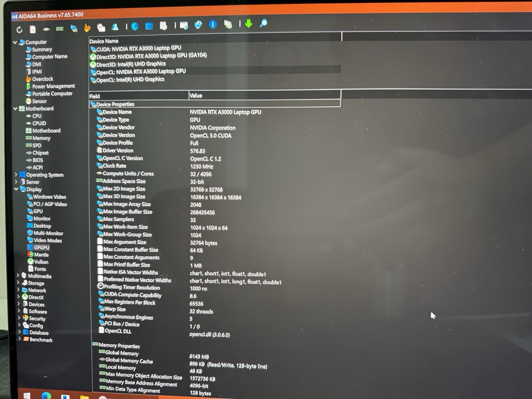Click the Field column header
The width and height of the screenshot is (532, 399).
(139, 96)
